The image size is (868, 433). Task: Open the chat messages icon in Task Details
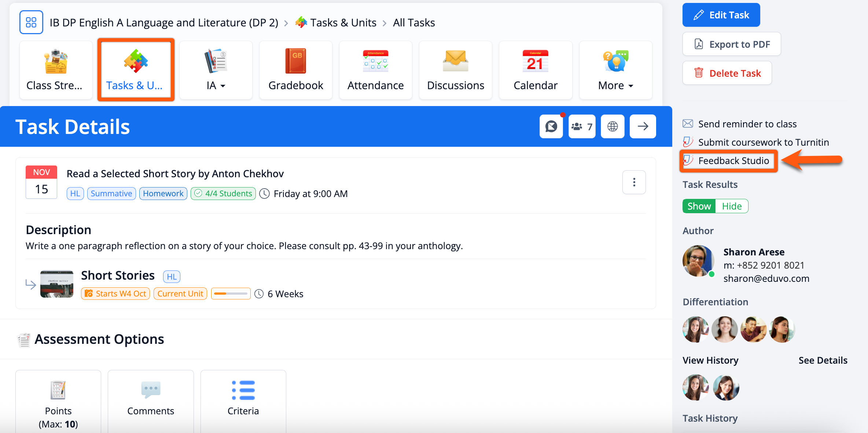(551, 127)
